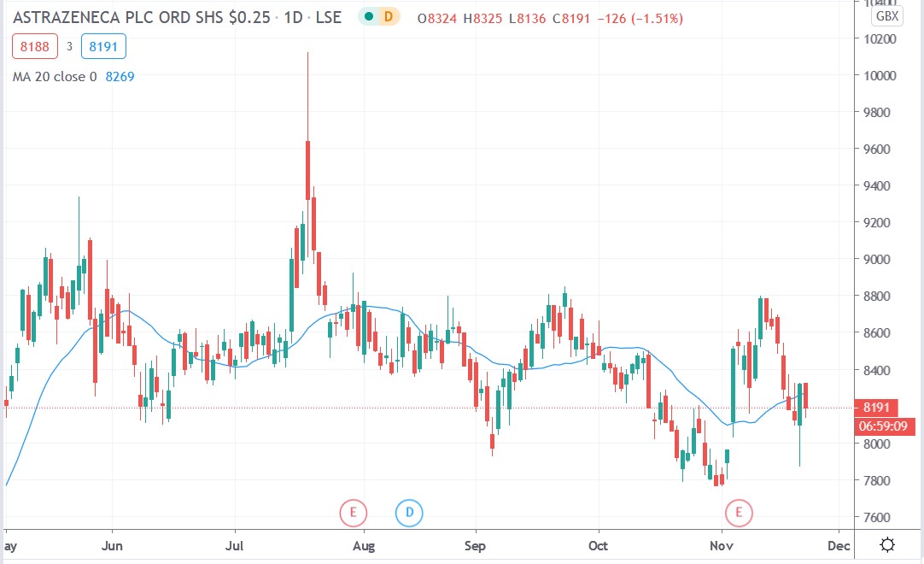Image resolution: width=924 pixels, height=564 pixels.
Task: Select the MA 20 close indicator label
Action: click(x=55, y=77)
